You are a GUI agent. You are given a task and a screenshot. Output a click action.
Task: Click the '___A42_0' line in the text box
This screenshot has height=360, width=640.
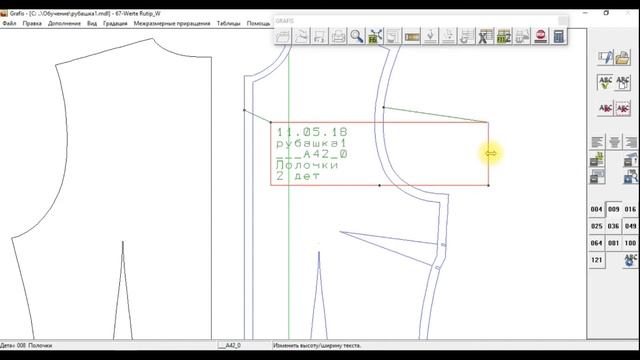tap(312, 154)
